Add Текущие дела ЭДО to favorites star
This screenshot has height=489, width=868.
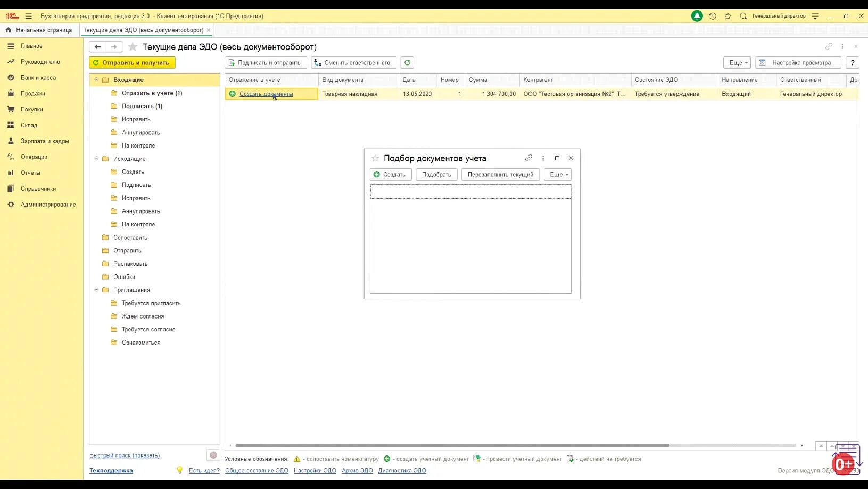point(133,47)
